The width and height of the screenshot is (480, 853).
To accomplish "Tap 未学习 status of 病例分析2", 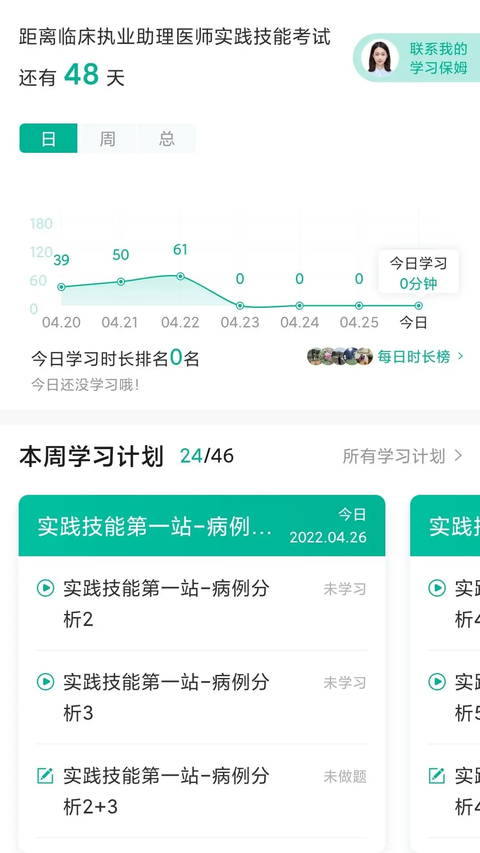I will [x=345, y=589].
